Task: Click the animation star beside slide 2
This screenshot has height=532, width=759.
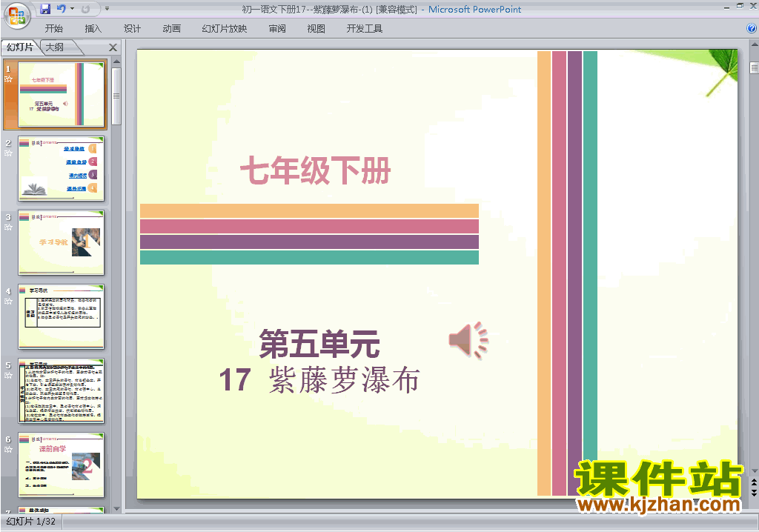Action: pos(8,153)
